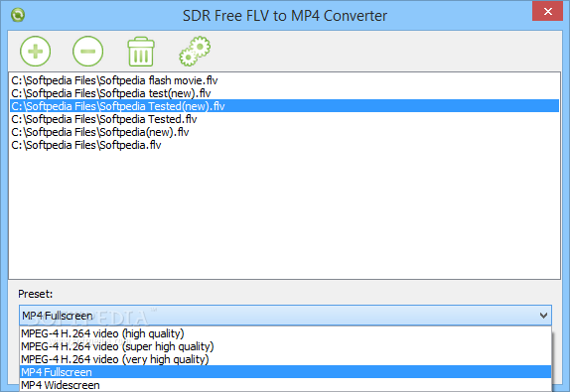The height and width of the screenshot is (392, 570).
Task: Select Softpedia test(new).flv in file list
Action: pyautogui.click(x=284, y=93)
